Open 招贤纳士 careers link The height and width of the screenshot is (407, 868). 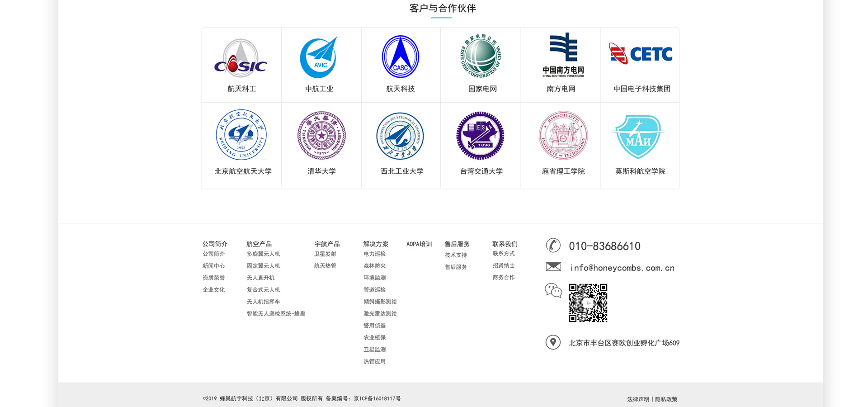click(504, 265)
